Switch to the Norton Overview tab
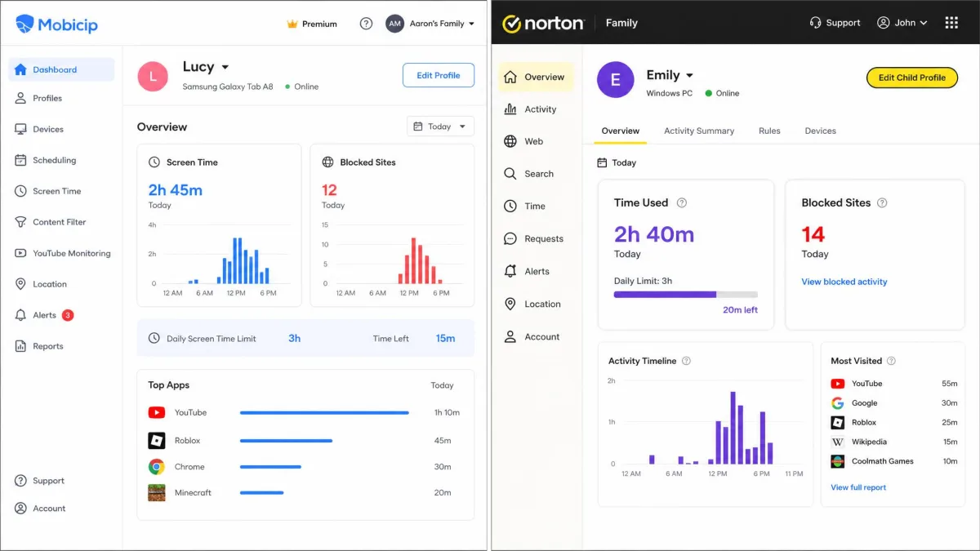The width and height of the screenshot is (980, 551). pyautogui.click(x=621, y=131)
